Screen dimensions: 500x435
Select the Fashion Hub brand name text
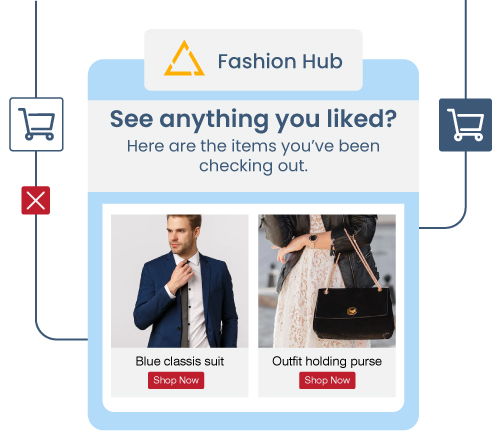tap(280, 61)
